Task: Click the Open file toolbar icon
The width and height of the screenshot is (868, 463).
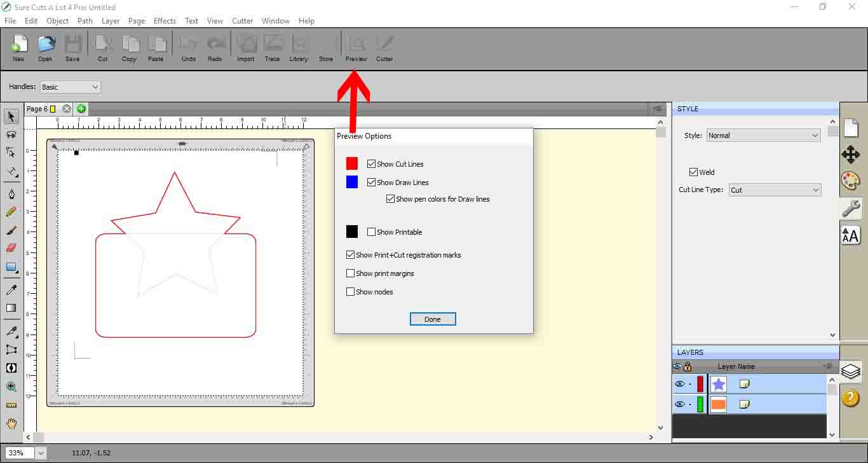Action: [45, 48]
